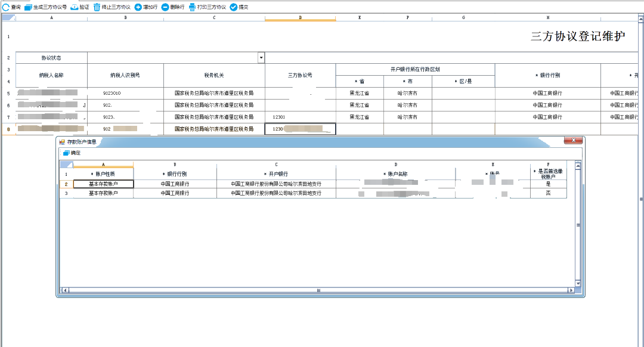Select column A header in main sheet
The height and width of the screenshot is (347, 644).
(x=51, y=18)
